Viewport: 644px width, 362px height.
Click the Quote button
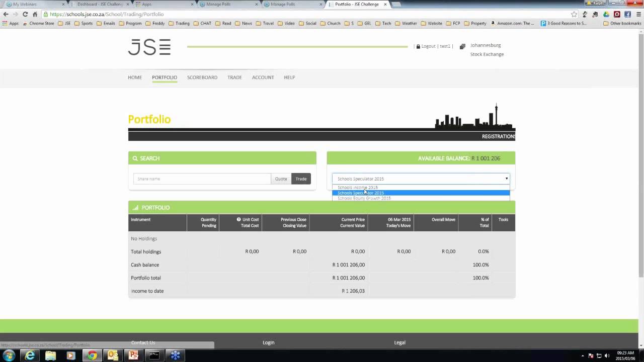click(x=281, y=179)
